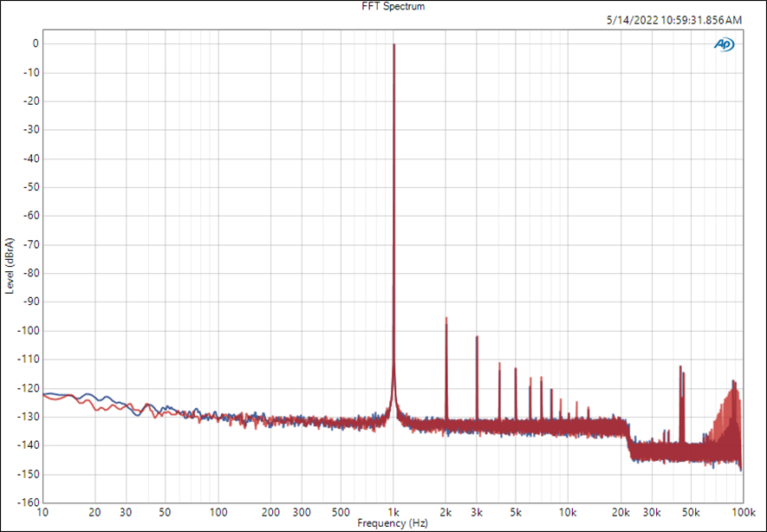Screen dimensions: 767x532
Task: Click the frequency axis tick label "10"
Action: [x=43, y=512]
